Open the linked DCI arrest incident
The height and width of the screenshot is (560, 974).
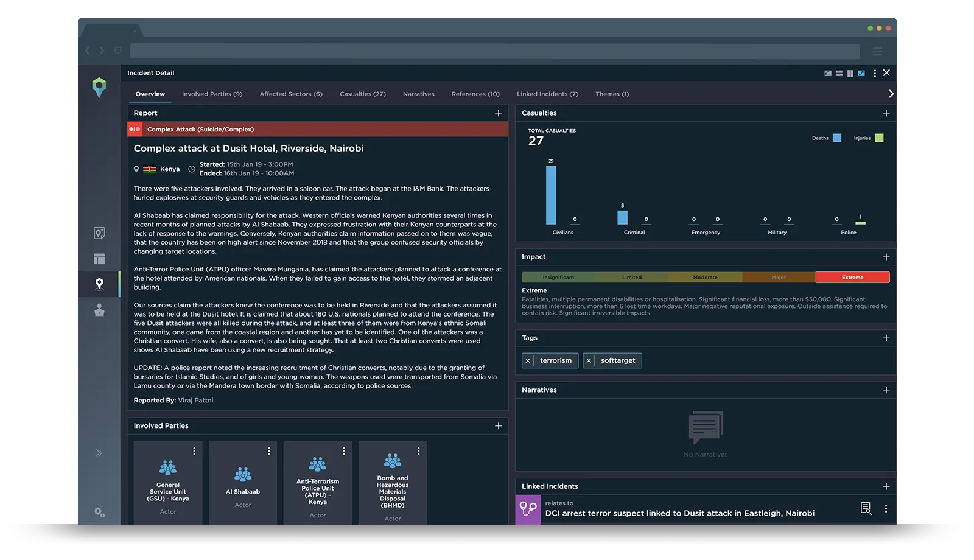[680, 513]
